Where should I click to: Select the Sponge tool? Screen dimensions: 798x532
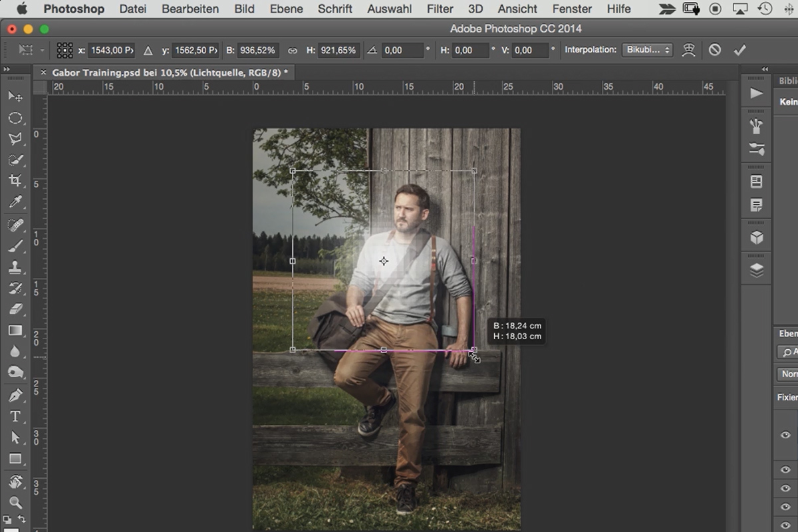pos(15,372)
